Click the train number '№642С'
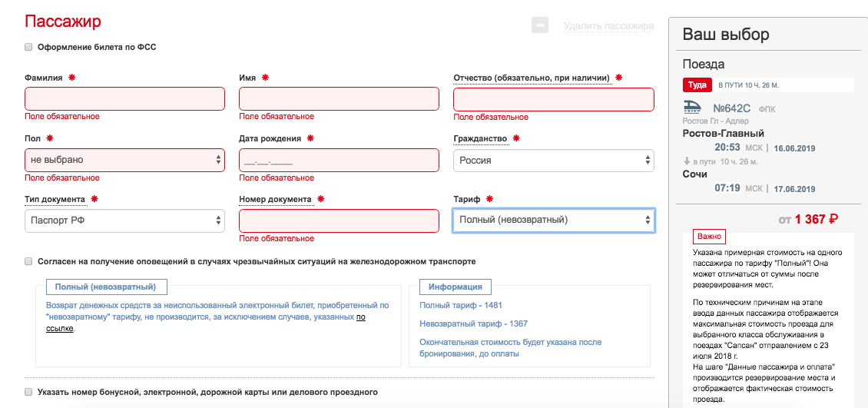The image size is (868, 408). (x=731, y=108)
